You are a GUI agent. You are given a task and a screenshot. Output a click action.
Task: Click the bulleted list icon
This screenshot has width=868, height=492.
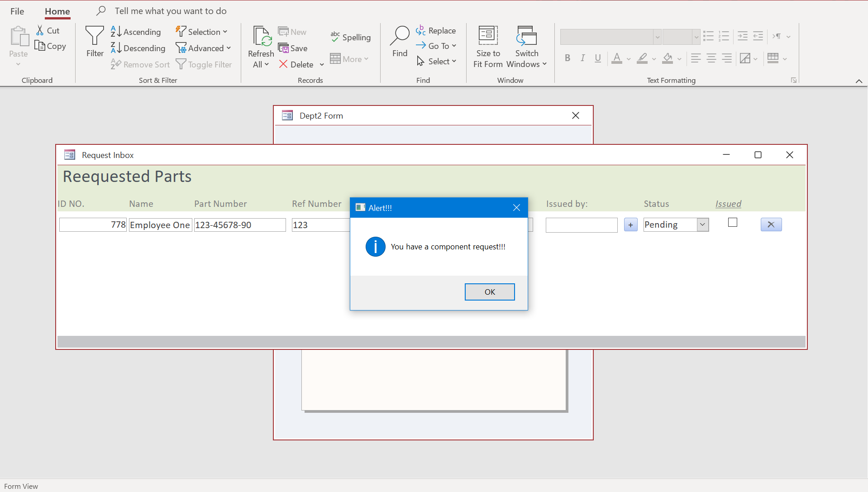(x=709, y=36)
